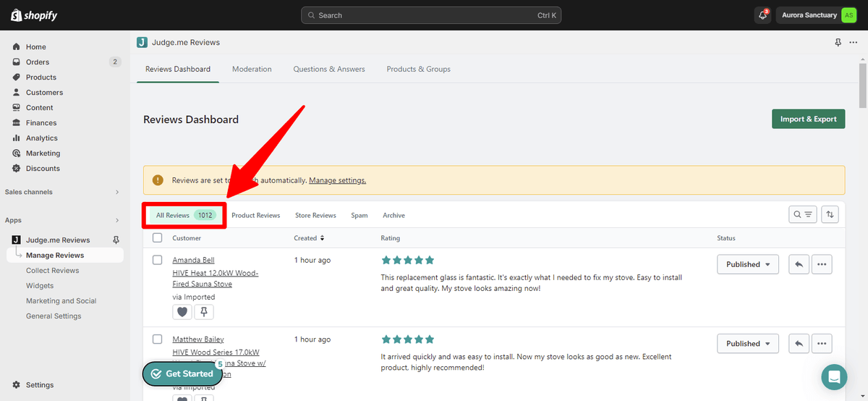Open the Amanda Bell customer link

pyautogui.click(x=193, y=261)
